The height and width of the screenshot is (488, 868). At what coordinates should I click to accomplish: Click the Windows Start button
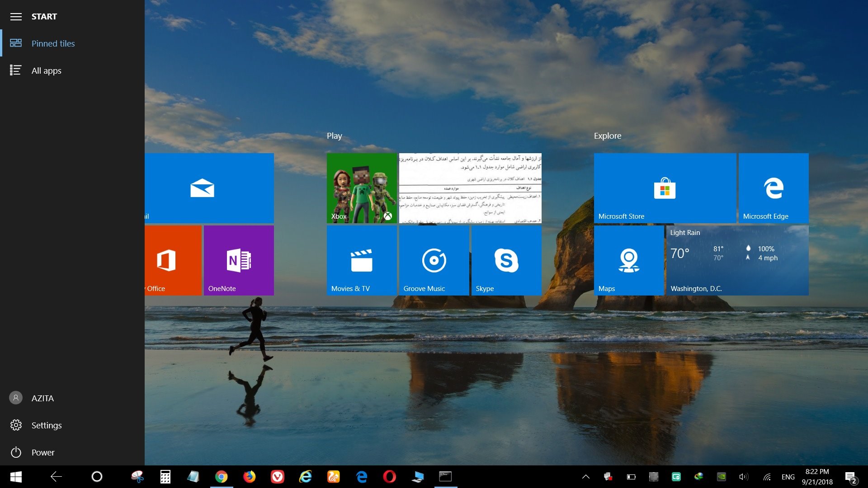[x=16, y=477]
